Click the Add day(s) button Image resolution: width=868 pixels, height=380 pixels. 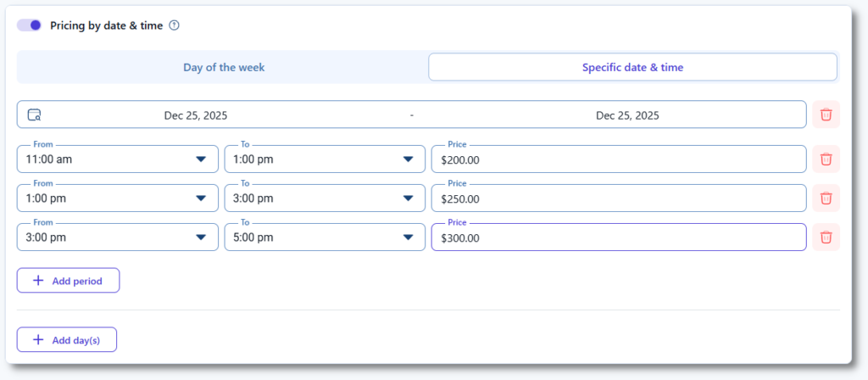pyautogui.click(x=67, y=339)
